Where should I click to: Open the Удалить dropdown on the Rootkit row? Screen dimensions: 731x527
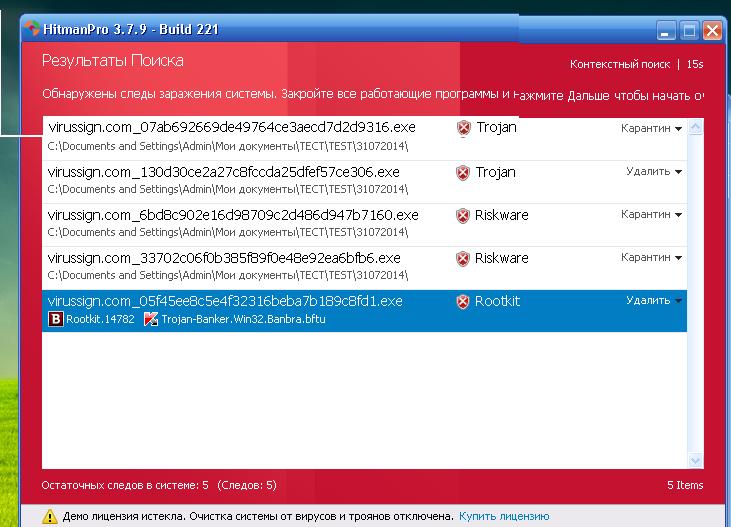(x=653, y=301)
